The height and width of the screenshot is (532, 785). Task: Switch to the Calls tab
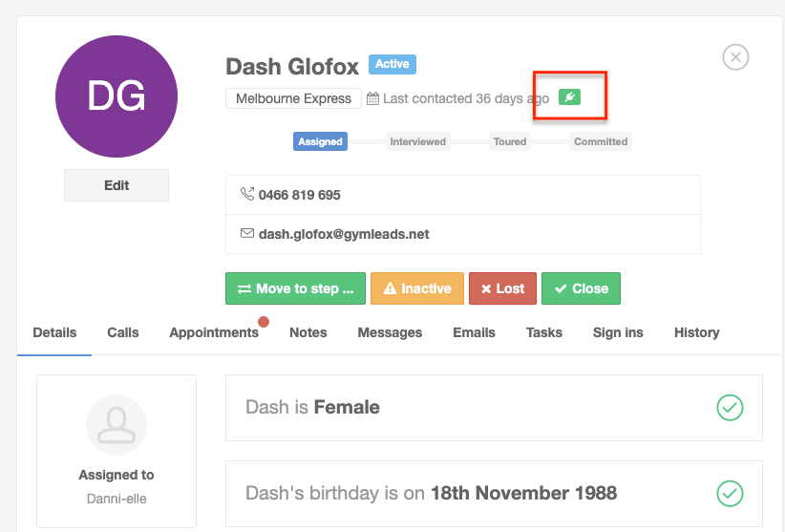pos(122,332)
